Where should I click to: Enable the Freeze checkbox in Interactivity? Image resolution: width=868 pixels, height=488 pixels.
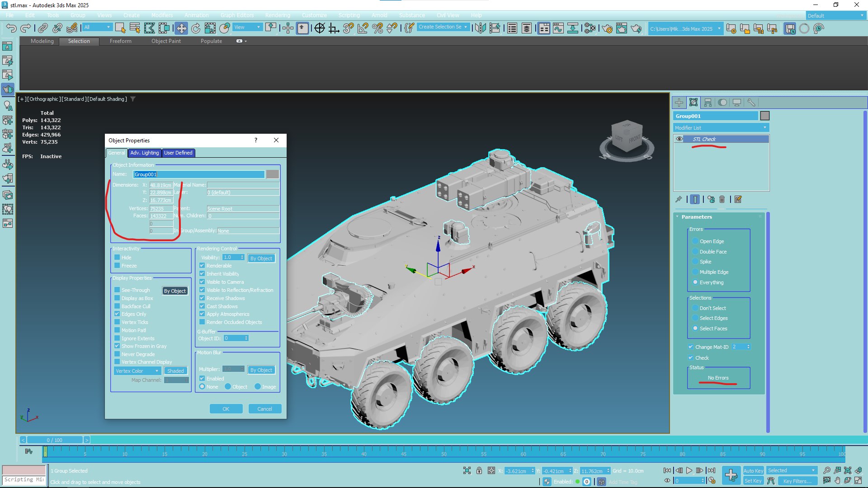[117, 266]
